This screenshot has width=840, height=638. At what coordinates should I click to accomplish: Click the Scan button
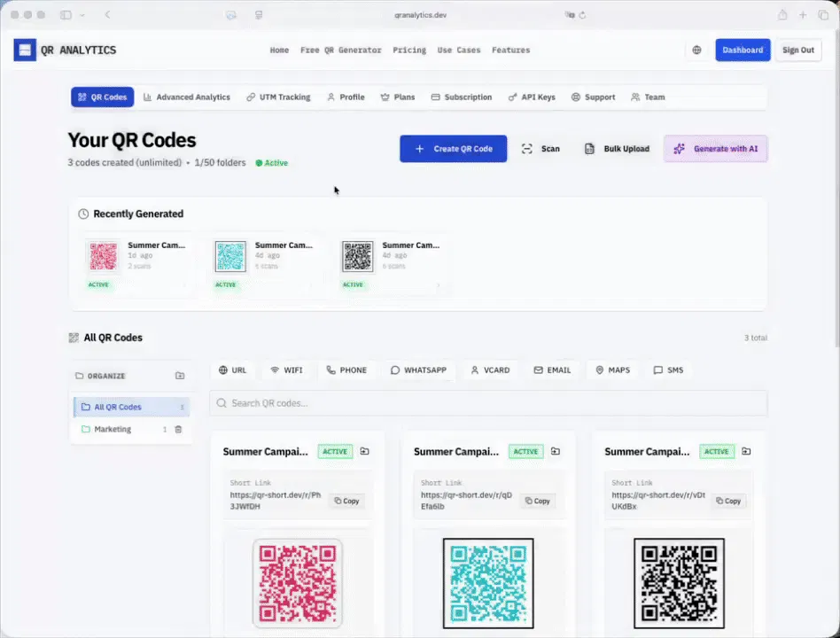[541, 149]
